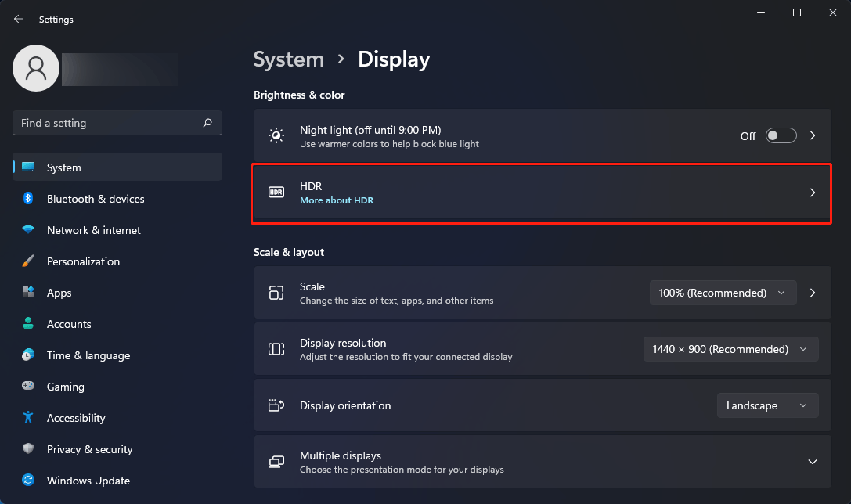Select the Apps icon in the sidebar

27,293
